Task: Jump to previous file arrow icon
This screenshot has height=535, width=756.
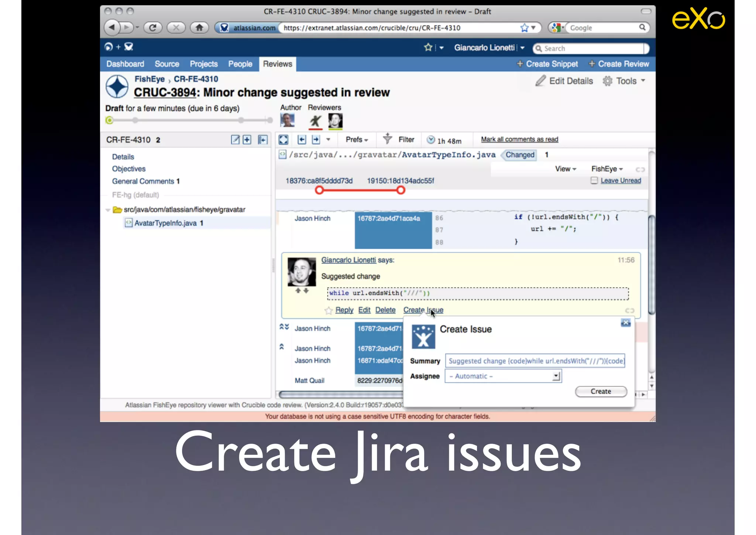Action: coord(302,140)
